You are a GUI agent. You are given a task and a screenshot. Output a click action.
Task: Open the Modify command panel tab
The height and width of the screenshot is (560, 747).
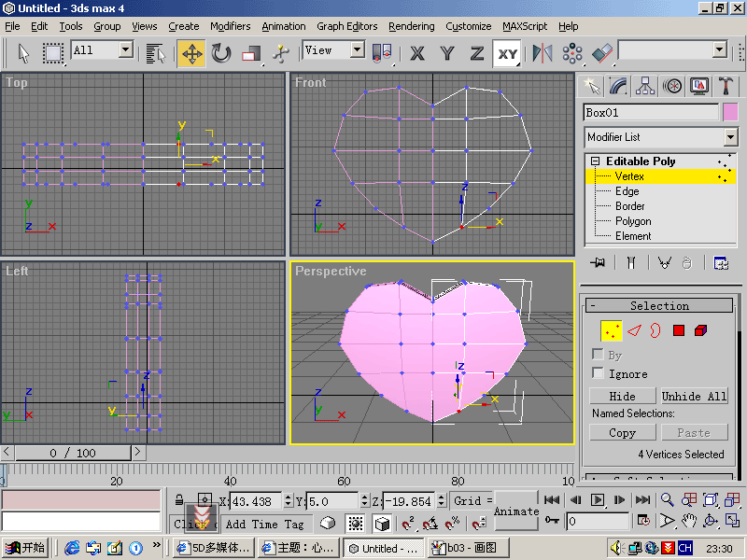coord(618,86)
